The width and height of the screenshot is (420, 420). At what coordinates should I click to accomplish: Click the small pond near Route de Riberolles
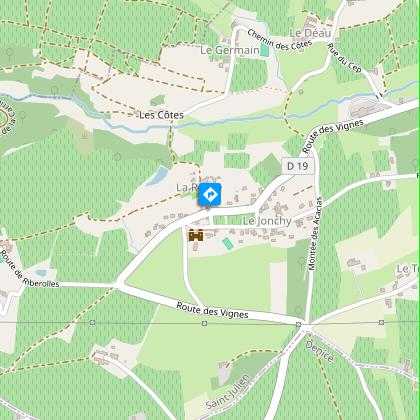41,273
